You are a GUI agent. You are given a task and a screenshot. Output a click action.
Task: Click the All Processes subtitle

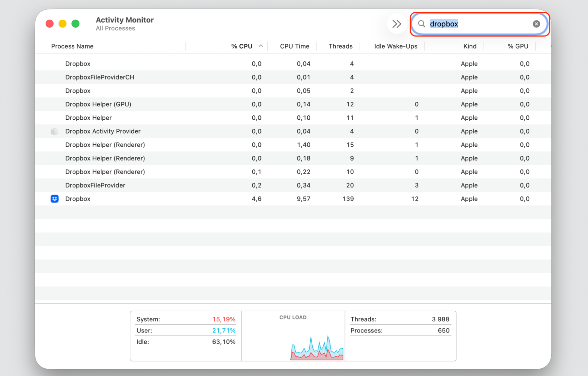(x=115, y=28)
